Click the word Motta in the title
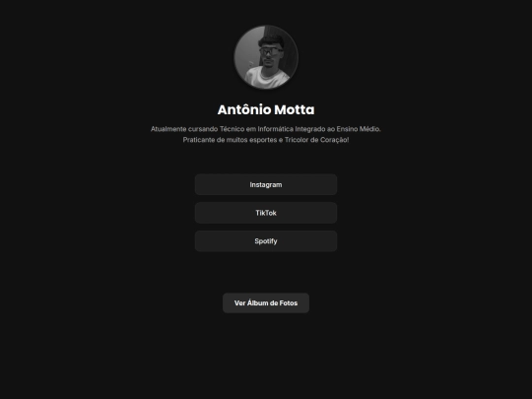 pos(295,109)
